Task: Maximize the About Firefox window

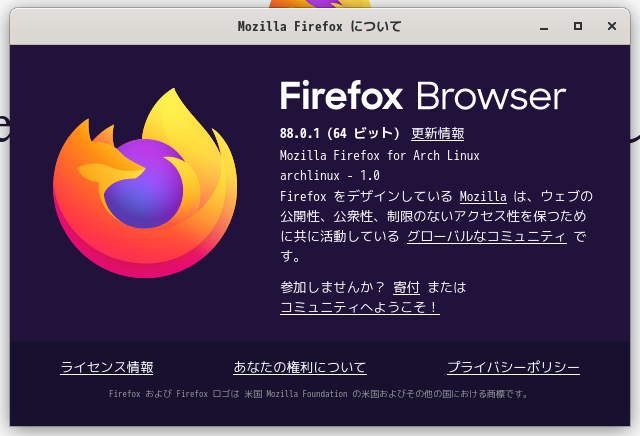Action: (578, 27)
